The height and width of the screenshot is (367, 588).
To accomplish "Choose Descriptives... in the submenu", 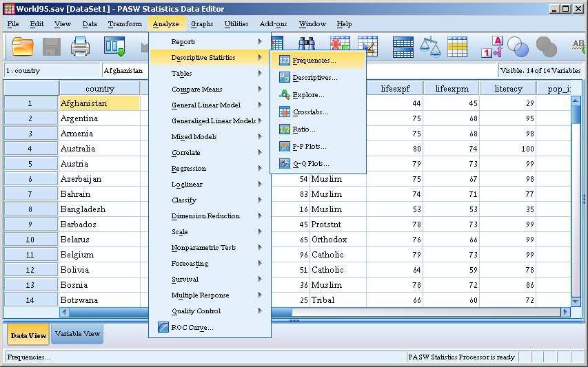I will click(318, 78).
